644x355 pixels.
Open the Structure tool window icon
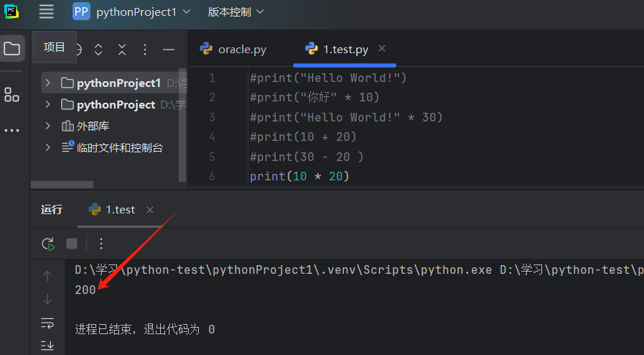coord(11,94)
